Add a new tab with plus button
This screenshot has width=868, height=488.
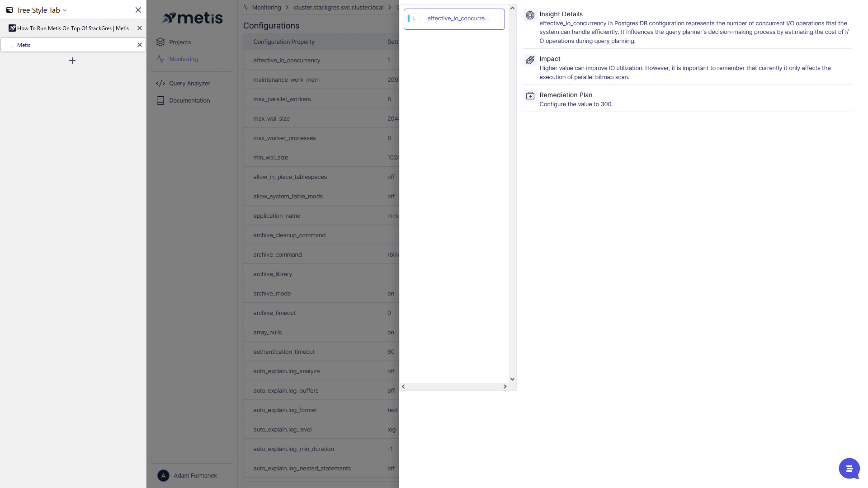click(x=72, y=61)
